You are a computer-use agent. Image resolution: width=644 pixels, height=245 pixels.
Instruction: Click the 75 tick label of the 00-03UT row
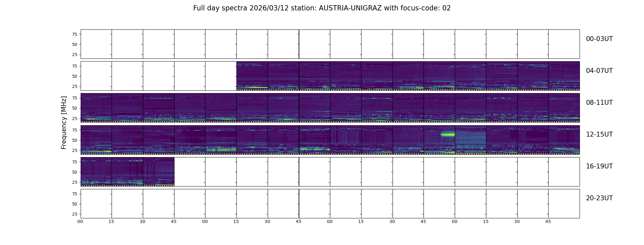[75, 34]
